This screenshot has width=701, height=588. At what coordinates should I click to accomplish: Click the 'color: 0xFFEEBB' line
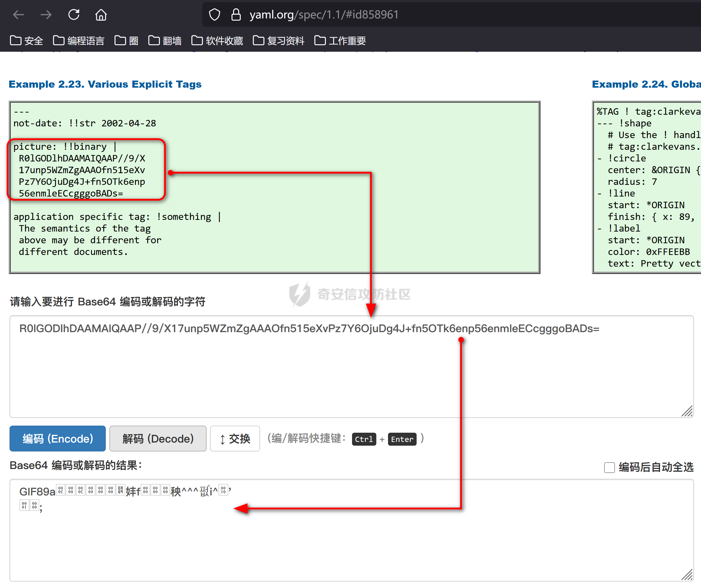tap(649, 252)
